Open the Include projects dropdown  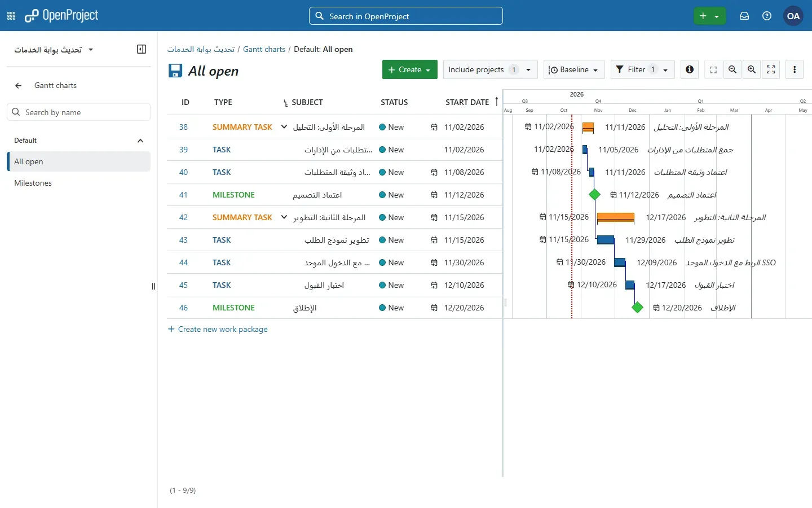click(x=491, y=69)
